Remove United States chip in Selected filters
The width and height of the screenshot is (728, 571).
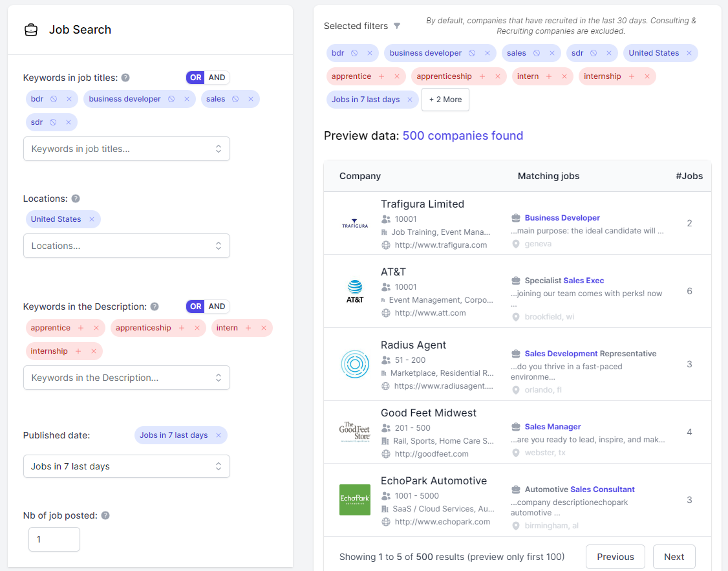pyautogui.click(x=689, y=53)
